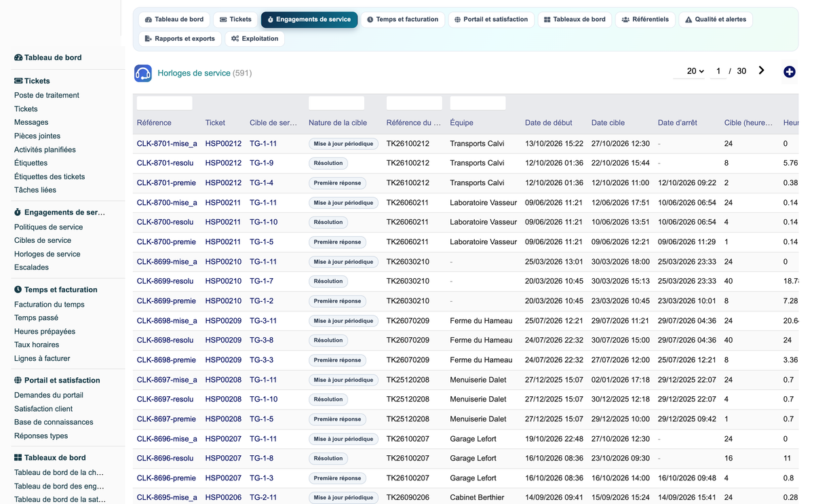Open the Tickets tab in the top navigation
Screen dimensions: 814x504
(x=235, y=20)
